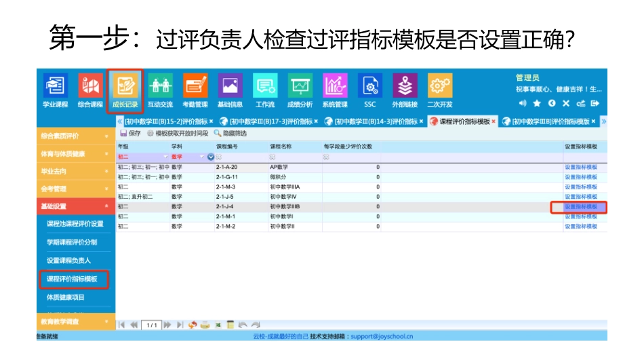Click the Excel export icon in pager
The width and height of the screenshot is (644, 363).
click(x=218, y=325)
